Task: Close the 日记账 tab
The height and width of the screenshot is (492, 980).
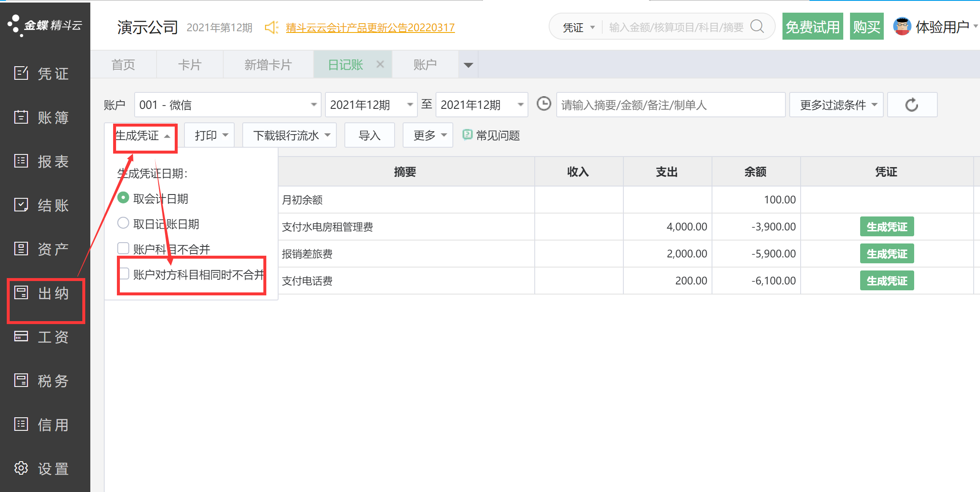Action: point(380,64)
